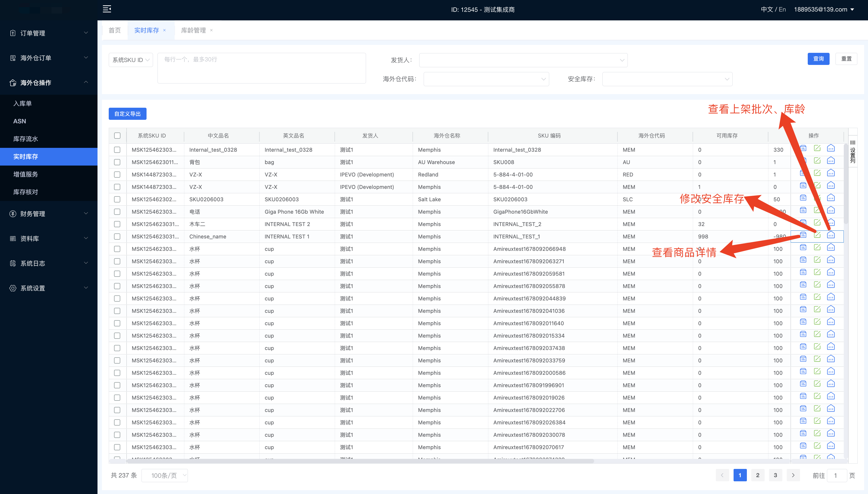Check the row checkbox for 背包

point(117,162)
